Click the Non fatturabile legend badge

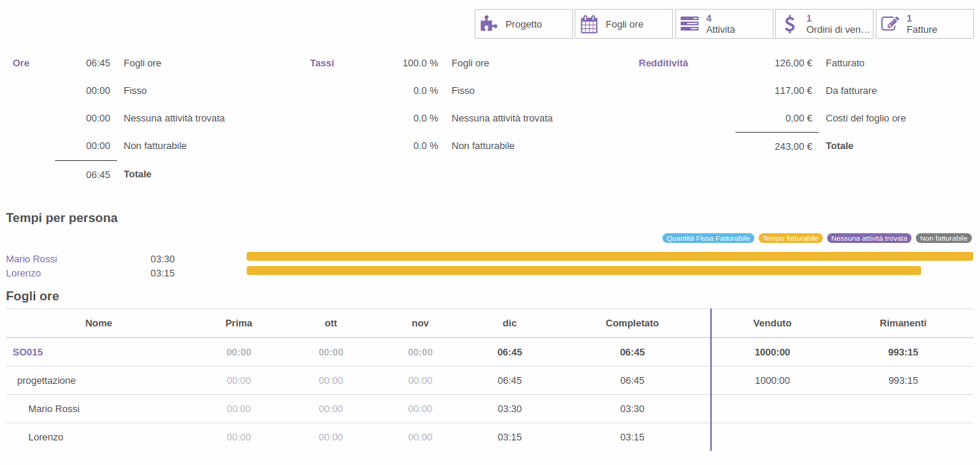coord(943,238)
